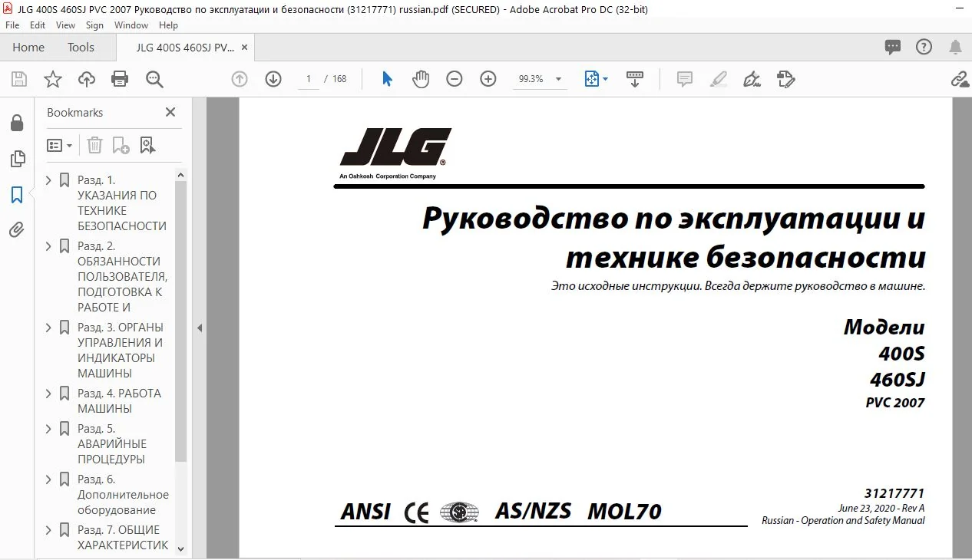The image size is (972, 560).
Task: Expand bookmark Разд. 7. ОБЩИЕ ХАРАКТЕРИСТИК
Action: click(x=48, y=530)
